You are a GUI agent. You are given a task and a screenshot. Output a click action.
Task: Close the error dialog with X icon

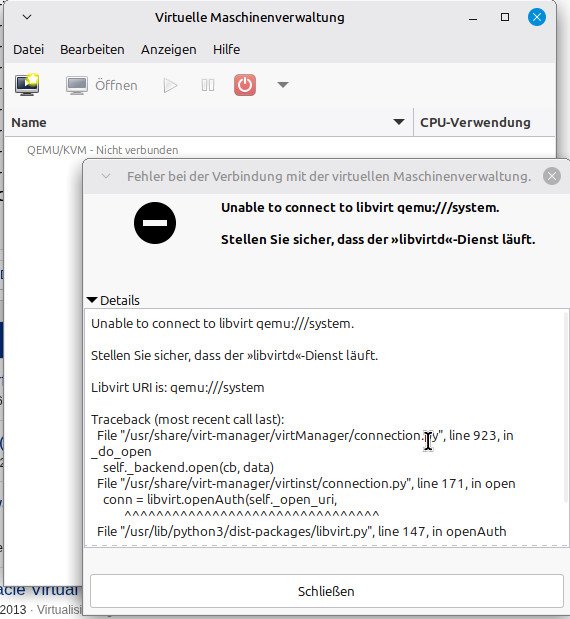tap(552, 176)
